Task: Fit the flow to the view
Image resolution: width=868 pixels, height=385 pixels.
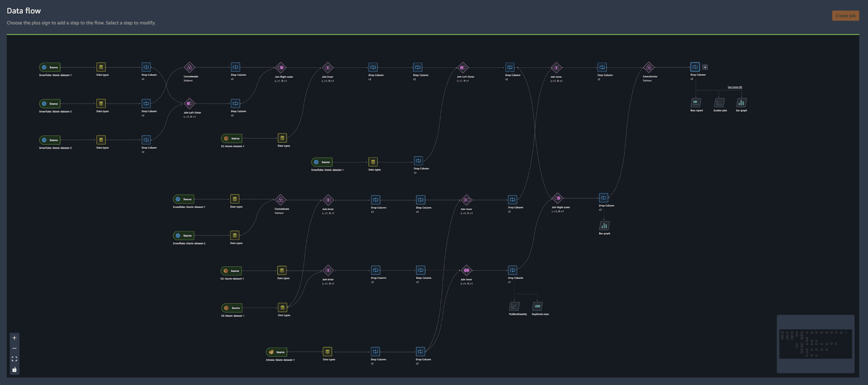Action: 14,359
